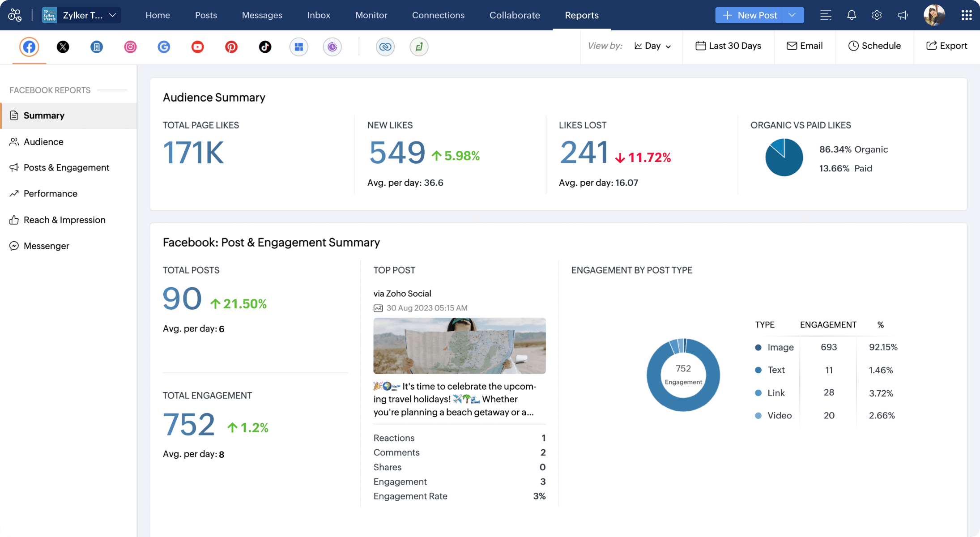Open the notifications bell
The image size is (980, 537).
point(852,15)
